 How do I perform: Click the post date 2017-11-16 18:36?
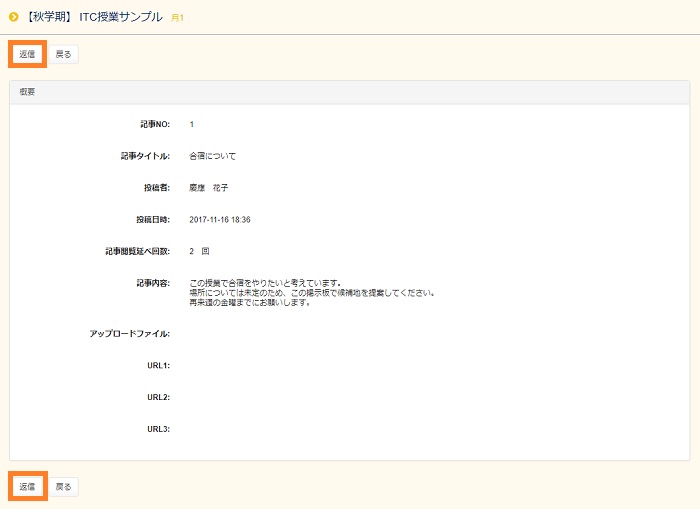(219, 219)
